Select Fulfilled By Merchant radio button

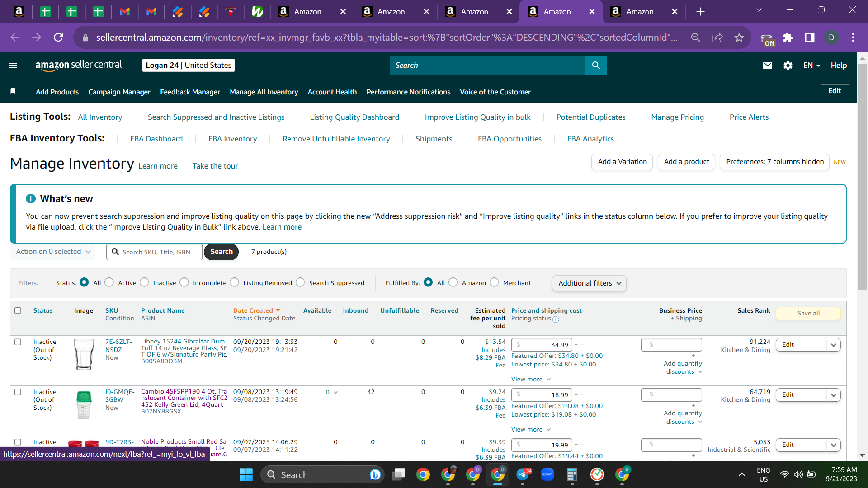494,282
